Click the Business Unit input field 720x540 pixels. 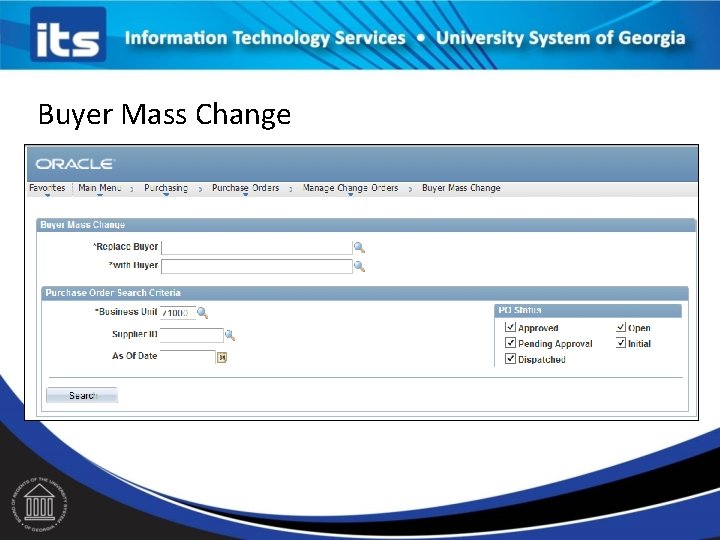177,313
